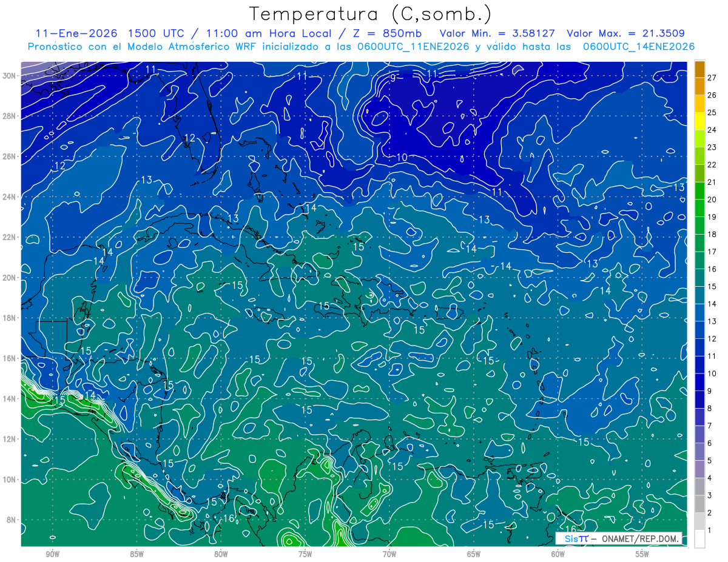Click the '9' contour label on the map
This screenshot has width=728, height=562.
click(393, 78)
